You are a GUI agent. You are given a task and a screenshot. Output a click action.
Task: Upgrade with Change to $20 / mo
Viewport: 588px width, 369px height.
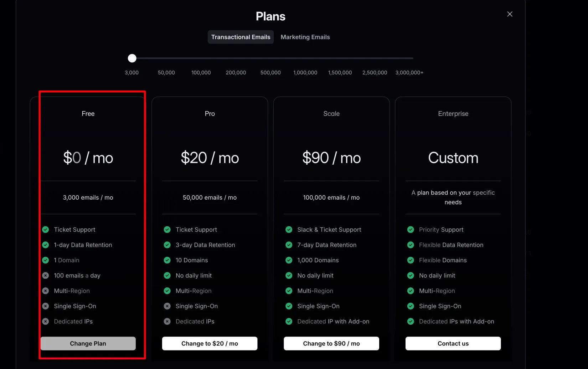210,343
